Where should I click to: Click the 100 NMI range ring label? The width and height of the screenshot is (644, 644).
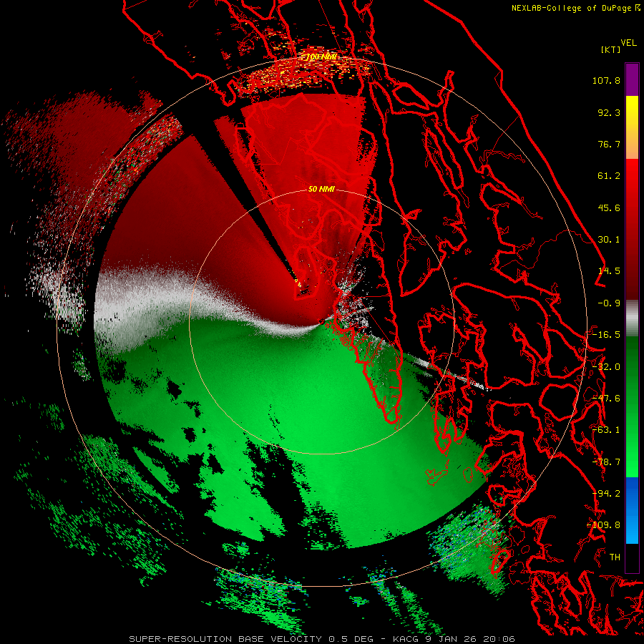322,57
